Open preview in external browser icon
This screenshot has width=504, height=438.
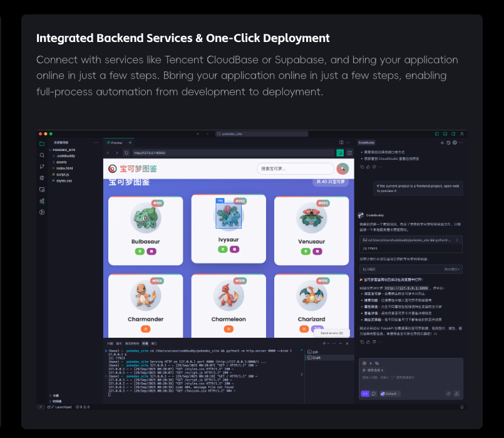point(349,153)
